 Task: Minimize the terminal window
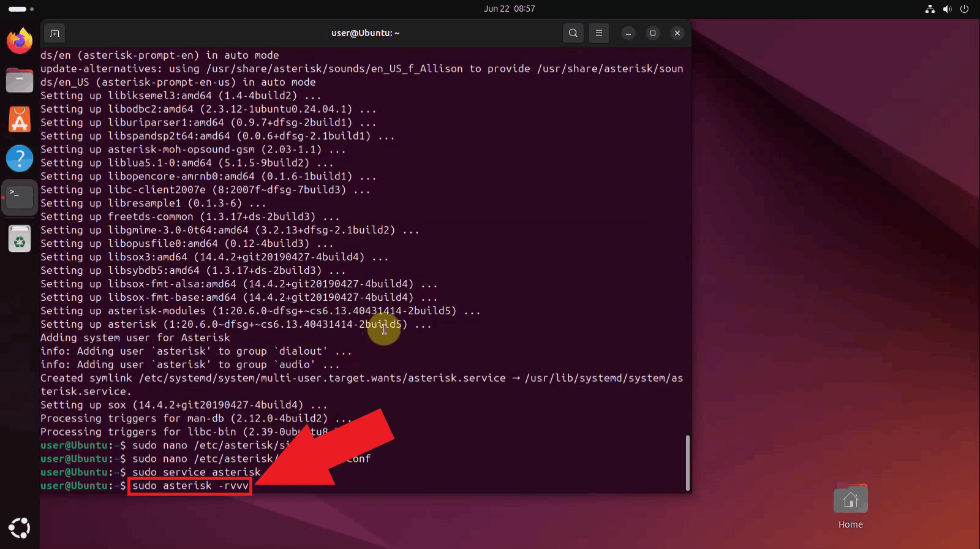click(628, 33)
